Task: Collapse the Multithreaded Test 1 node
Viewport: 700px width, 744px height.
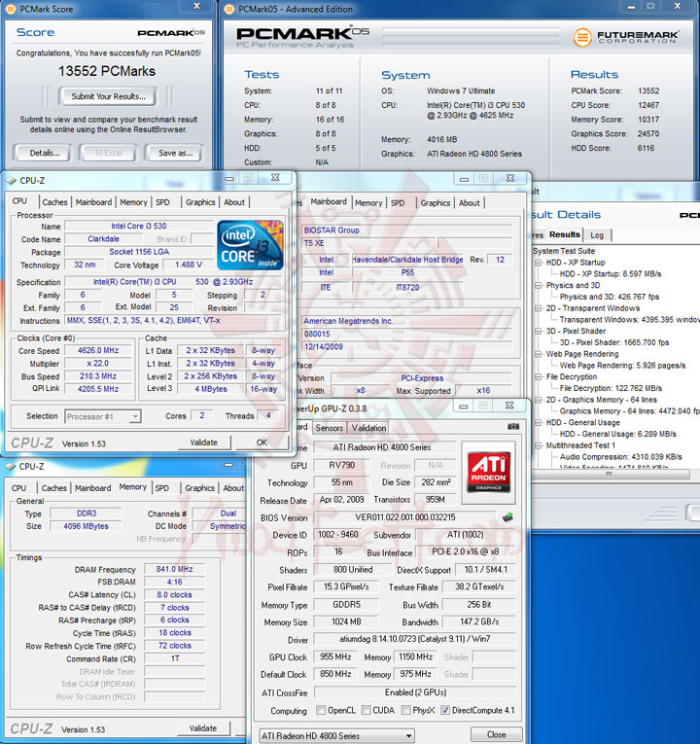Action: click(x=539, y=445)
